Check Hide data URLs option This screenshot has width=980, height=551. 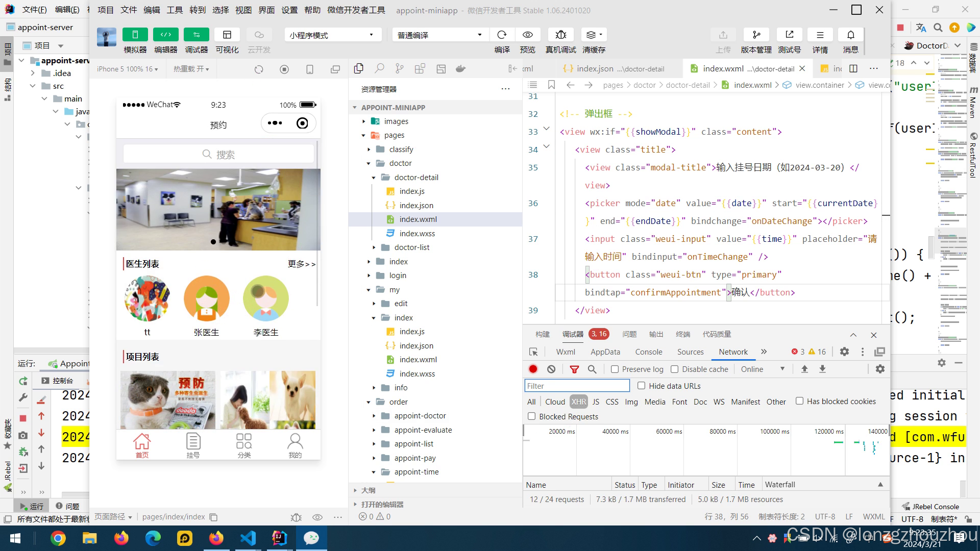(x=642, y=386)
